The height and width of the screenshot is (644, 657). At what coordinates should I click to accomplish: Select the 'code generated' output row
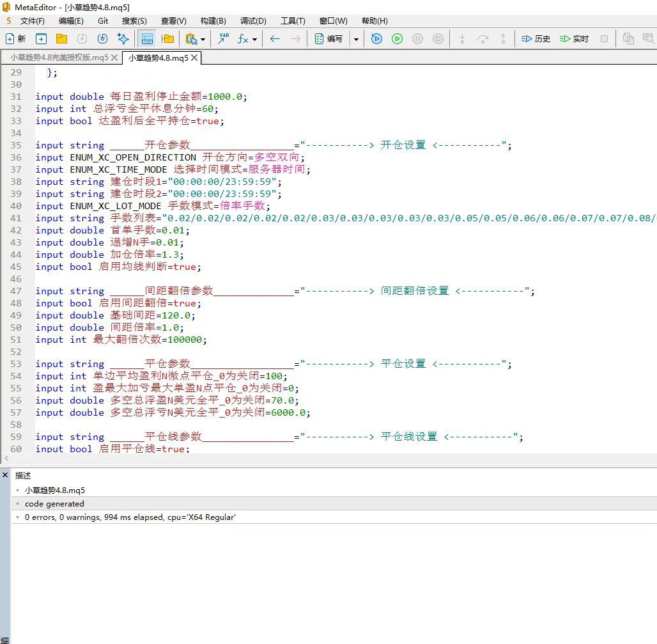tap(334, 503)
